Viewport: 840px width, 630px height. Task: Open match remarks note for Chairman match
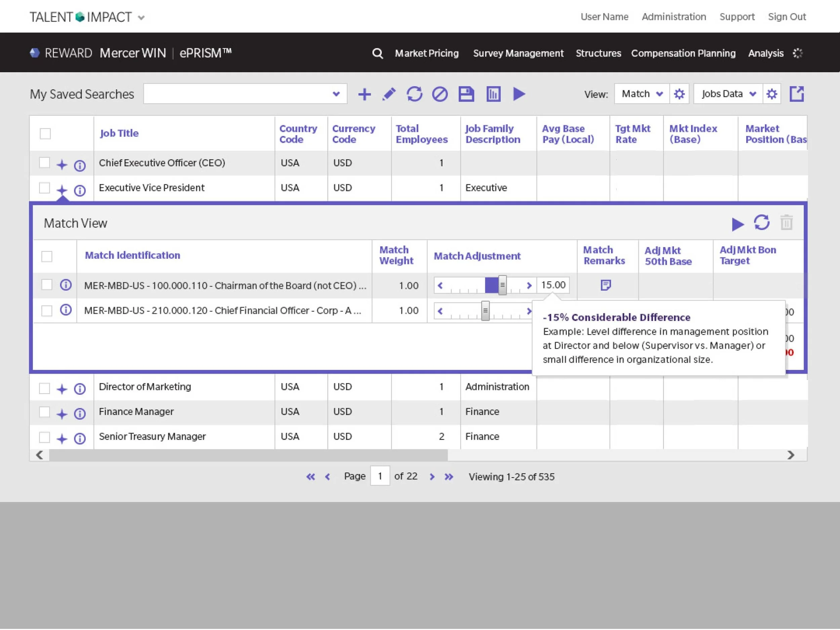(606, 285)
